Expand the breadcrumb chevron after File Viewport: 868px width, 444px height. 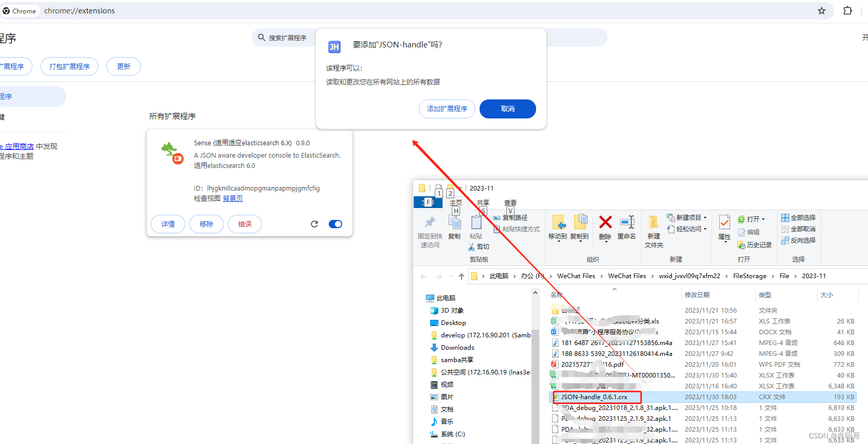(795, 276)
